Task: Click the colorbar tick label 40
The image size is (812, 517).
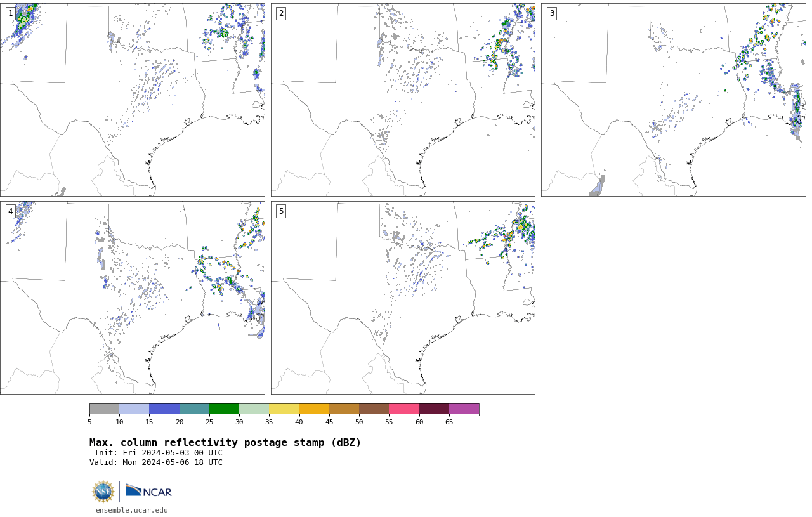Action: pyautogui.click(x=299, y=422)
